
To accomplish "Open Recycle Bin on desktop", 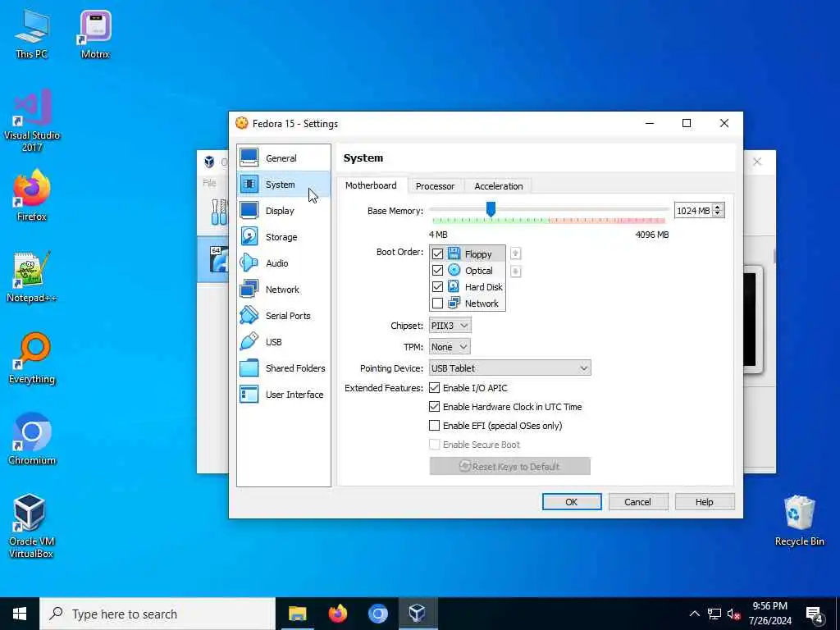I will pos(799,521).
